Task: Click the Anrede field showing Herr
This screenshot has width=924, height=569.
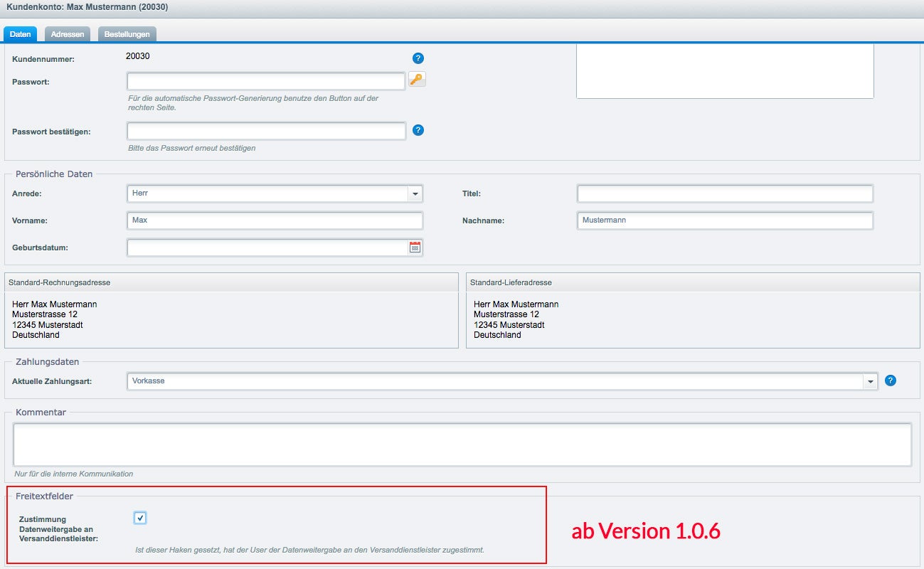Action: pyautogui.click(x=267, y=193)
